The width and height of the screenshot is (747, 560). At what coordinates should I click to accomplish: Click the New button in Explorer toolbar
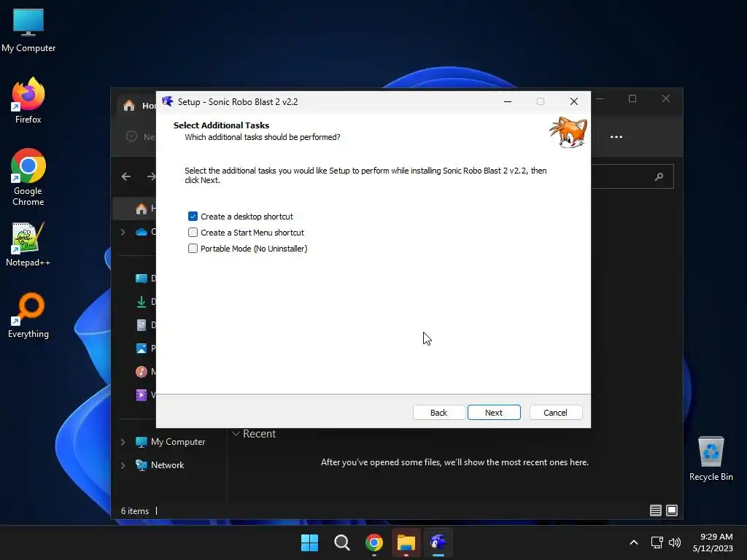141,136
